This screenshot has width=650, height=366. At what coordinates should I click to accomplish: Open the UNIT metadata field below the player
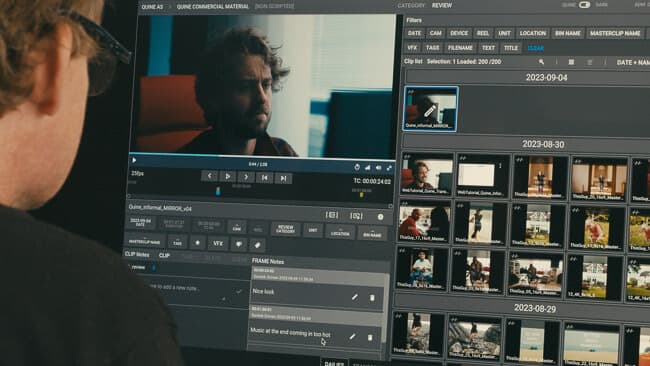313,230
